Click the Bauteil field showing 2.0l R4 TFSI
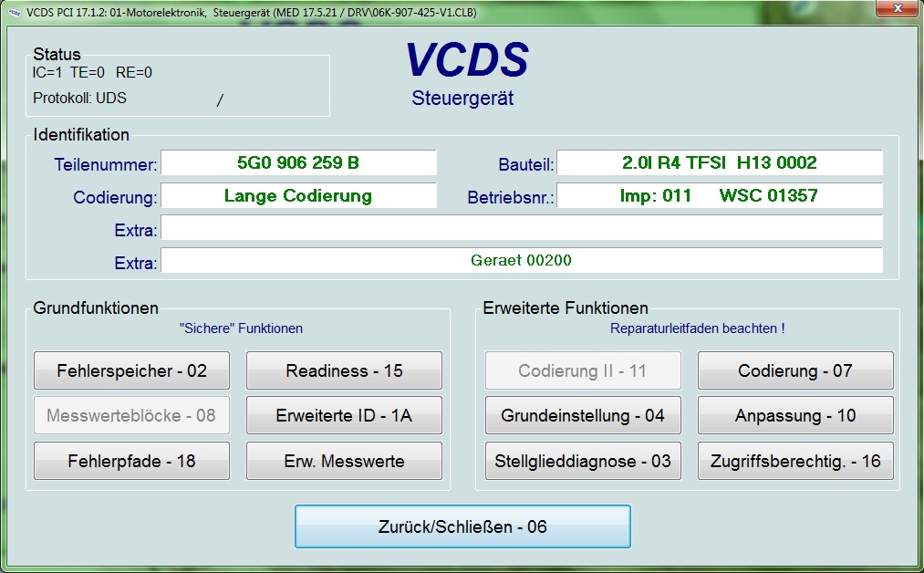This screenshot has width=924, height=573. click(719, 163)
